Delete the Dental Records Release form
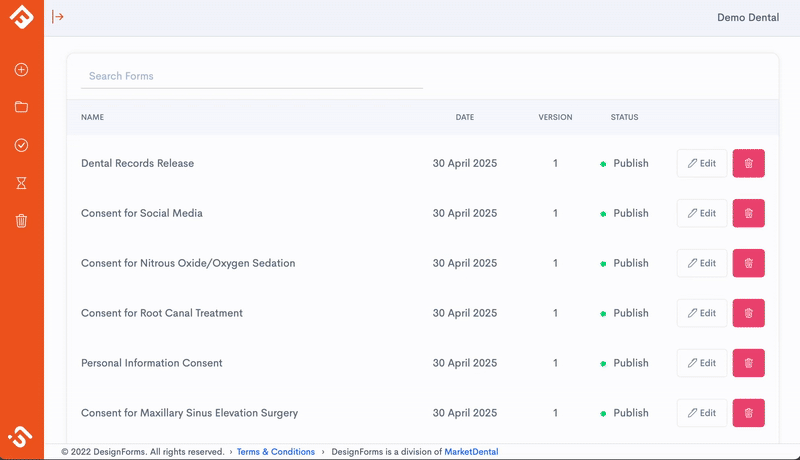The width and height of the screenshot is (800, 460). [x=748, y=163]
